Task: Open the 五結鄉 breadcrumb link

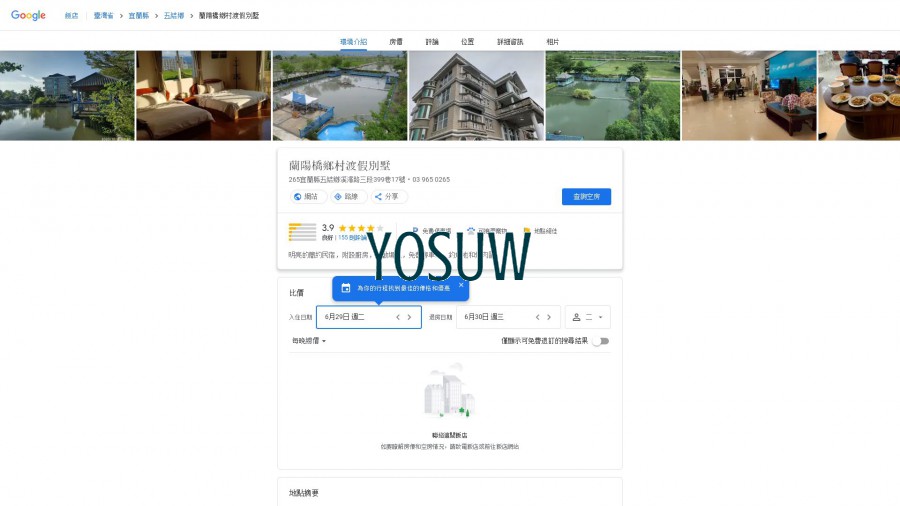Action: 174,16
